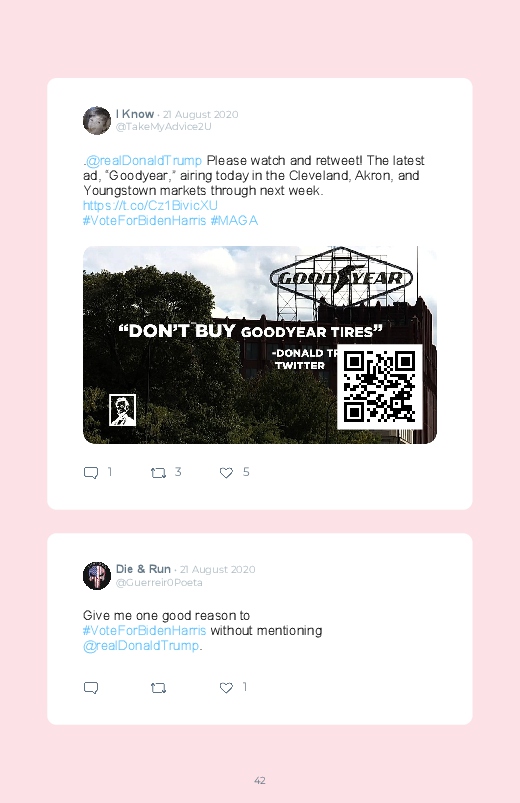Click the @realDonaldTrump mention in the first tweet

point(143,161)
